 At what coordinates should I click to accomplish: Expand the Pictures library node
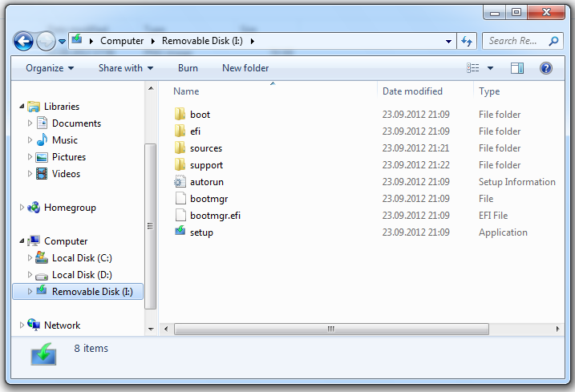[x=30, y=157]
